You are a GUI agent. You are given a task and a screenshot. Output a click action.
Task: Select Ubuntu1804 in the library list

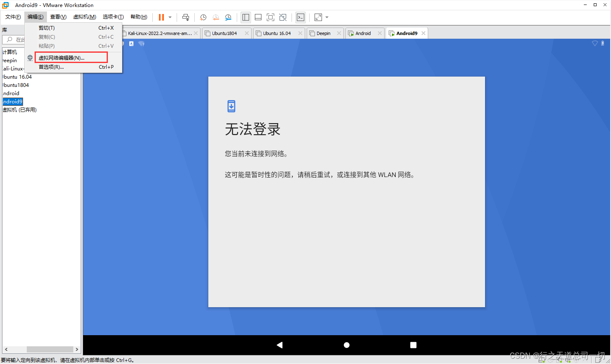16,85
